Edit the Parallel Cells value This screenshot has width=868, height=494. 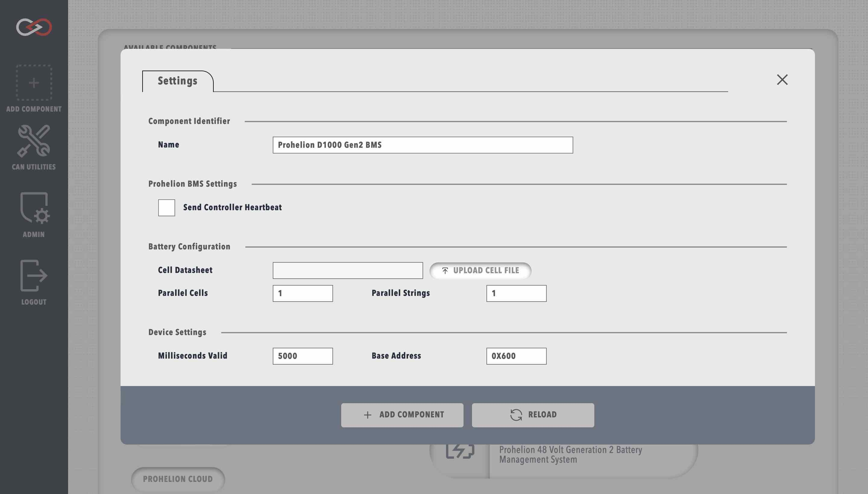[x=303, y=293]
